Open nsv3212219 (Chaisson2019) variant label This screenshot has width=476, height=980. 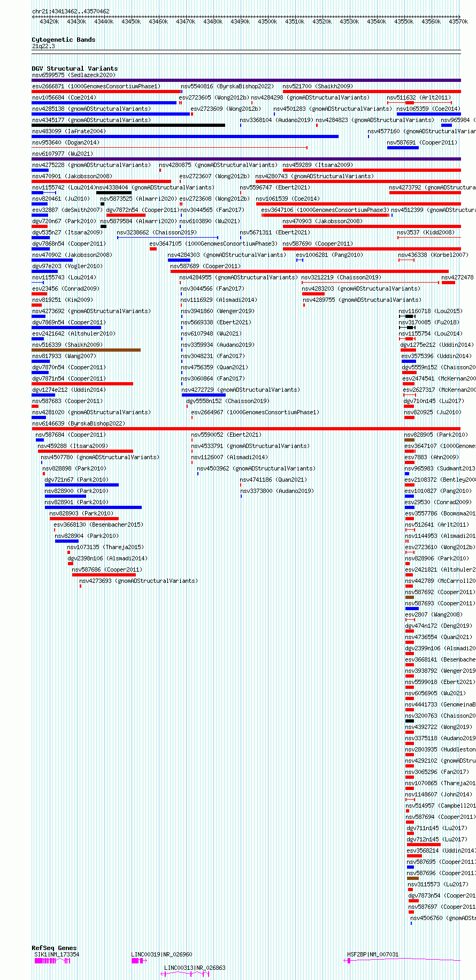[x=341, y=278]
